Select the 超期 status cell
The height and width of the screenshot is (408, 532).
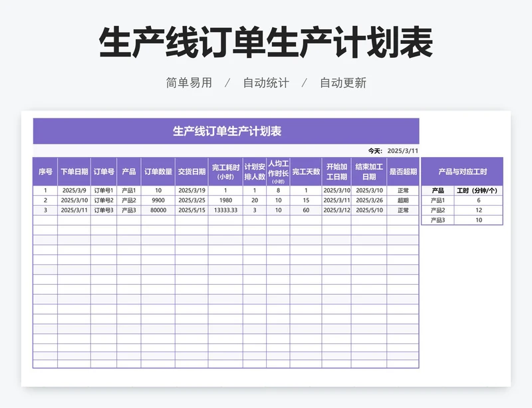403,200
